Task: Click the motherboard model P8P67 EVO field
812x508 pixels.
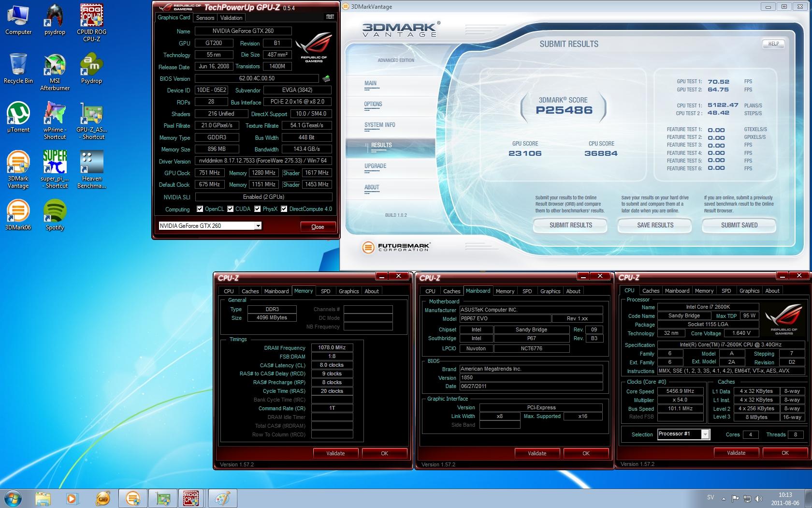Action: (x=505, y=318)
